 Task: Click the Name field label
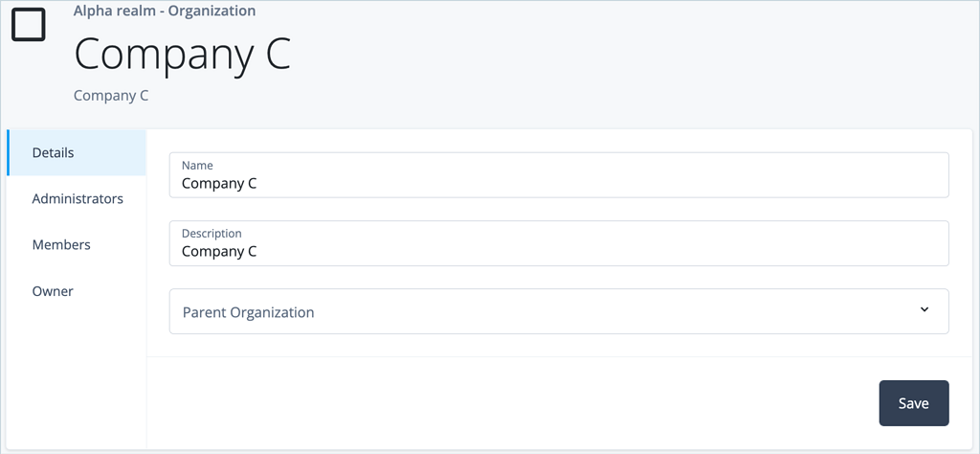(197, 166)
